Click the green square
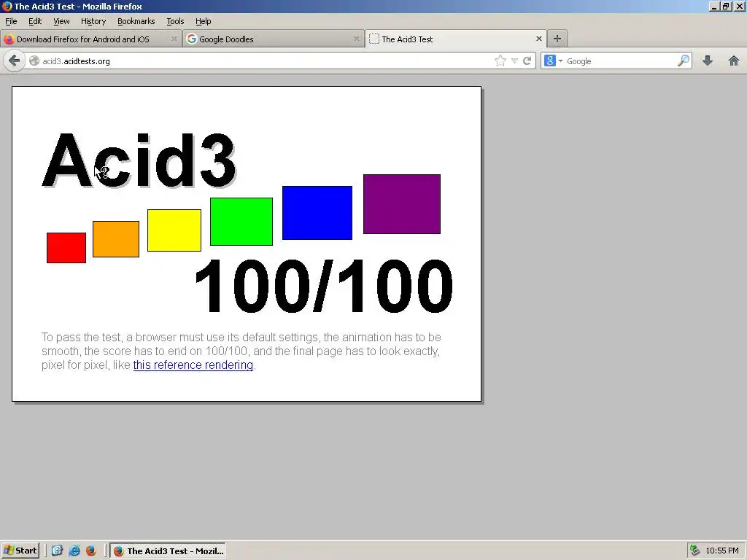The width and height of the screenshot is (747, 560). [x=241, y=222]
